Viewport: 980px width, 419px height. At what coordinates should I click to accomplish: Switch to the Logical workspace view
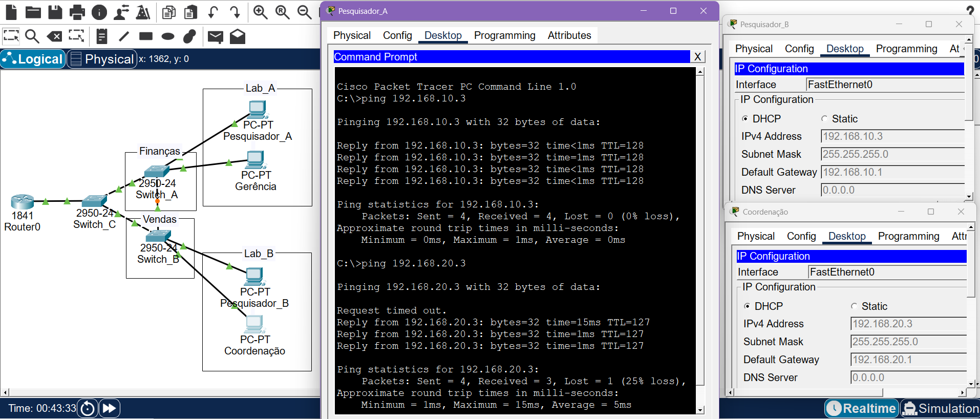(x=33, y=59)
